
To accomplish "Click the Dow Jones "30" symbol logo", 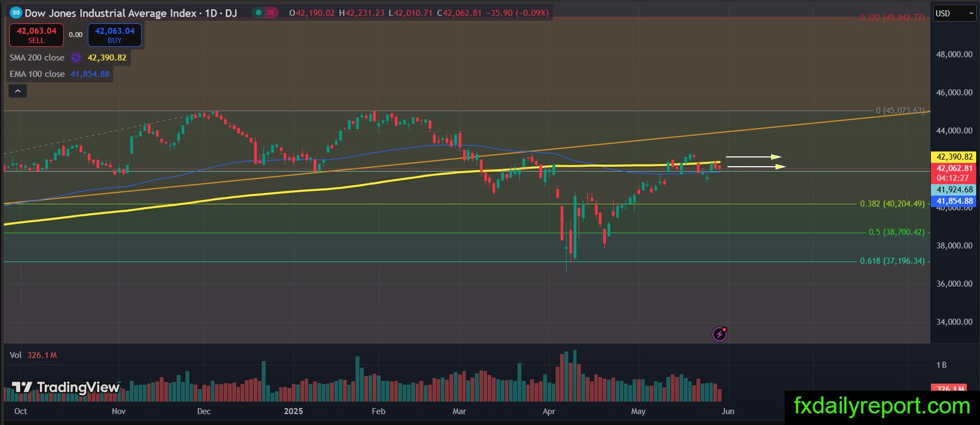I will coord(16,13).
